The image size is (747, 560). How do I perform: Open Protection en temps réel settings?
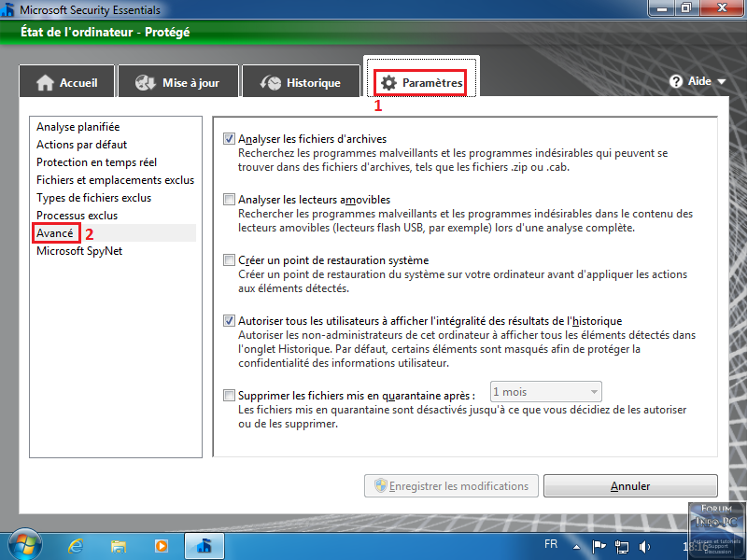[x=96, y=161]
